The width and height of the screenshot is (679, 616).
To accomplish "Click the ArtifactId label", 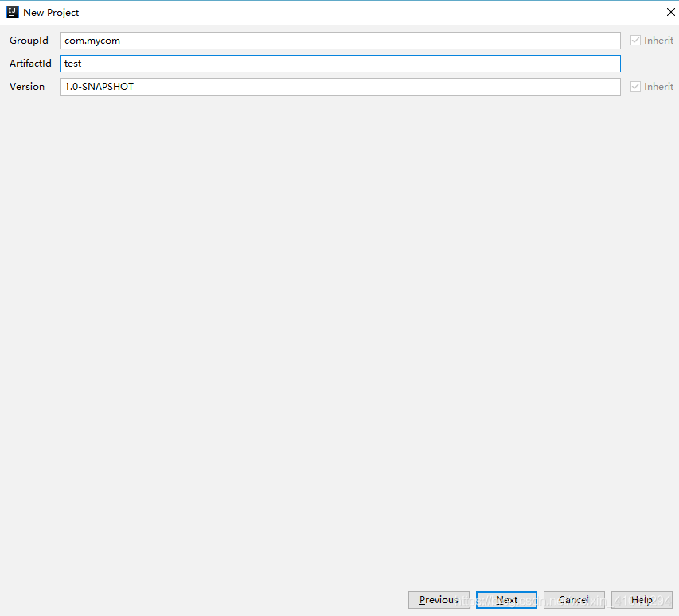I will point(30,64).
